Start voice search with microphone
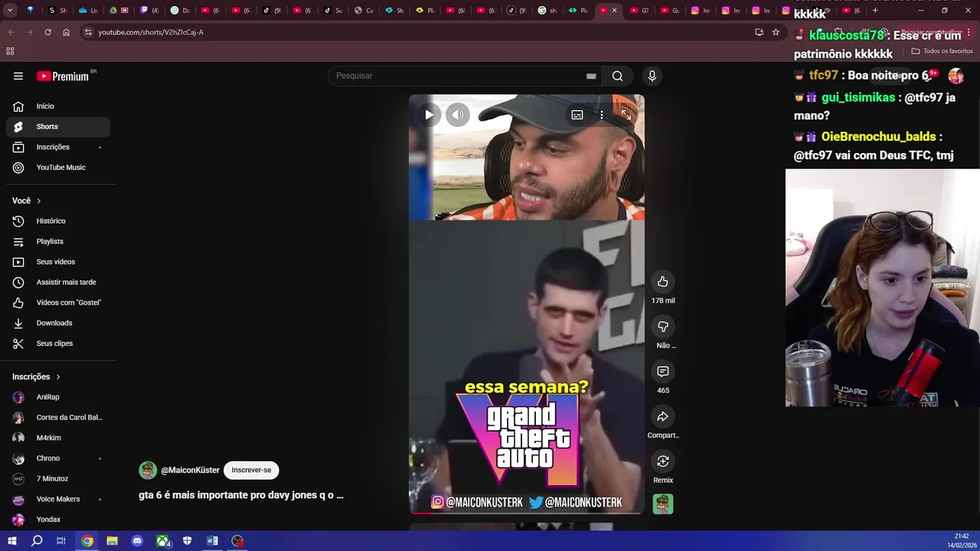 [x=652, y=76]
